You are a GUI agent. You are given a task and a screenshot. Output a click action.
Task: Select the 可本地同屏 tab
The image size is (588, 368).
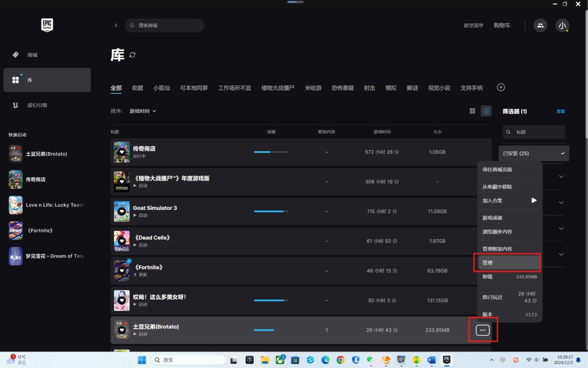[194, 88]
